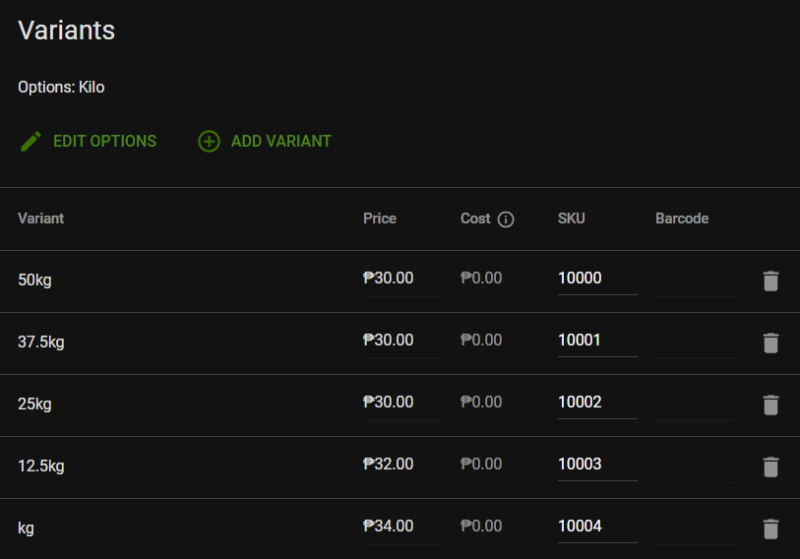Click the barcode field for 37.5kg

point(694,340)
